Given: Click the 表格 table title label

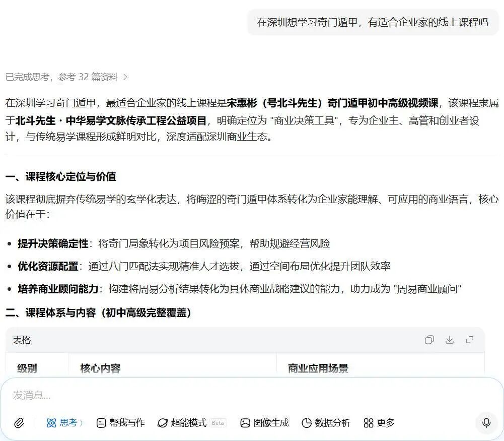Looking at the screenshot, I should [x=22, y=340].
